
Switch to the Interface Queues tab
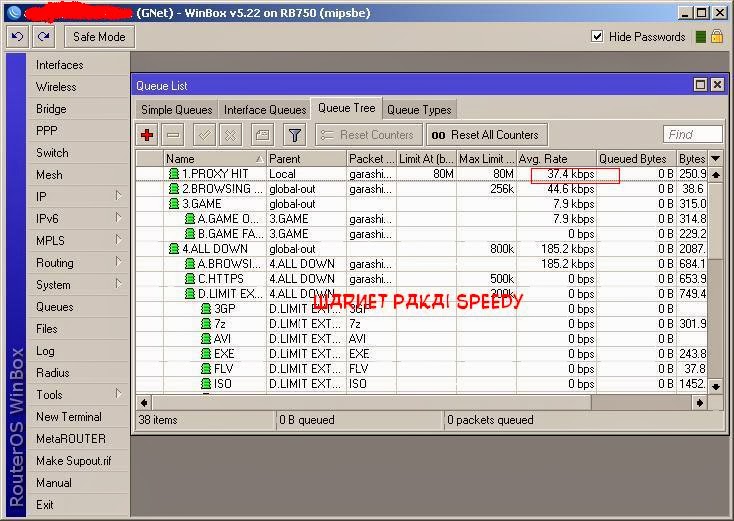(264, 110)
